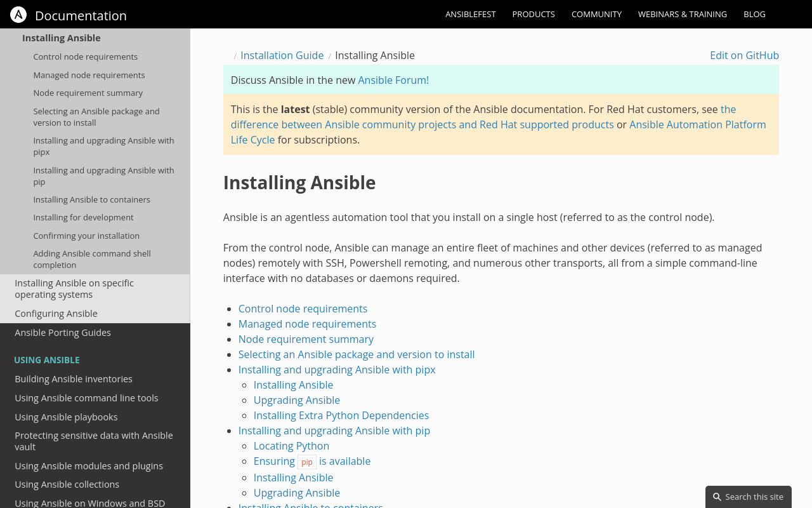The height and width of the screenshot is (508, 812).
Task: Click Search this site button
Action: (749, 497)
